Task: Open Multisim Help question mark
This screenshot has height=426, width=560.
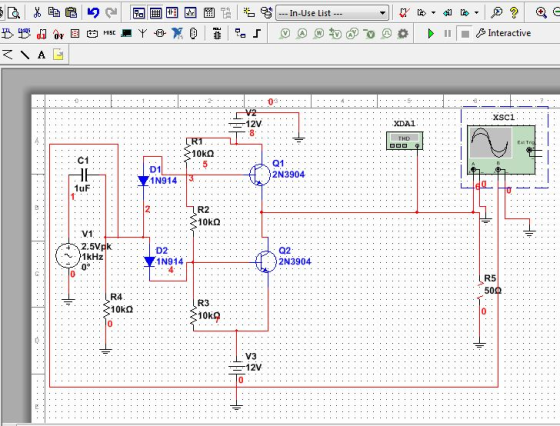Action: pos(514,13)
